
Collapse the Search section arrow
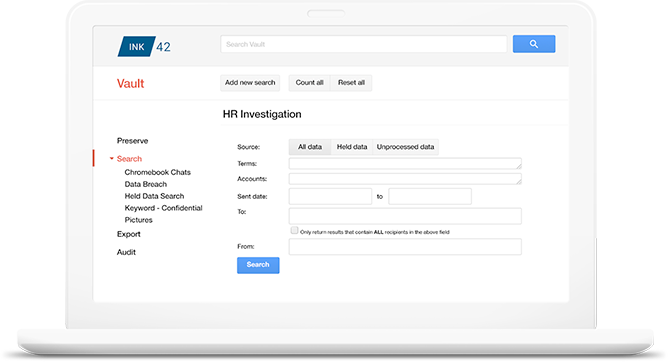(x=112, y=158)
